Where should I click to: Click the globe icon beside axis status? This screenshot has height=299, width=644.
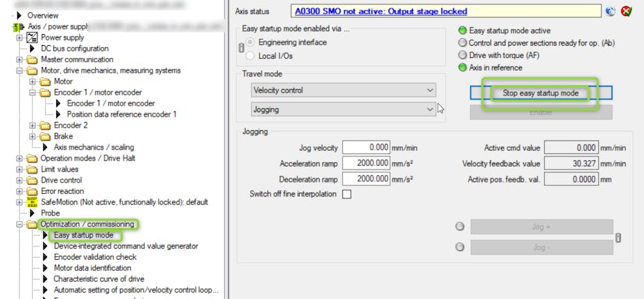click(x=611, y=12)
